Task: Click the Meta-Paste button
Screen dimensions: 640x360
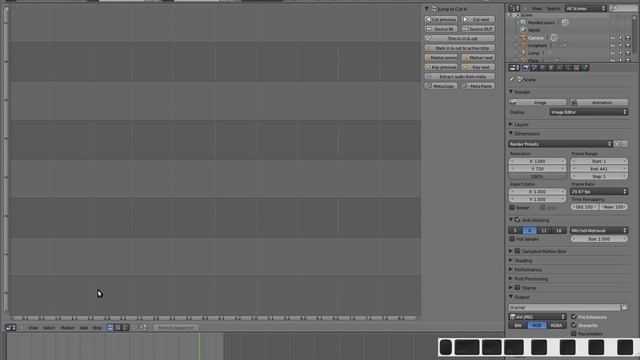Action: coord(478,86)
